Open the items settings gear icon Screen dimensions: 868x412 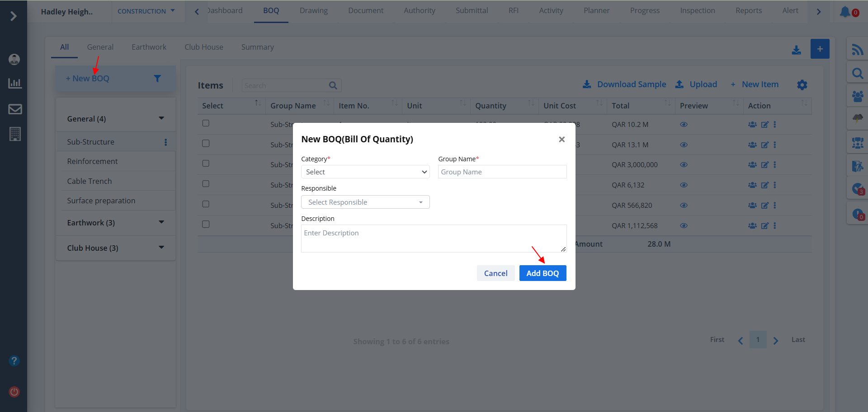(802, 85)
